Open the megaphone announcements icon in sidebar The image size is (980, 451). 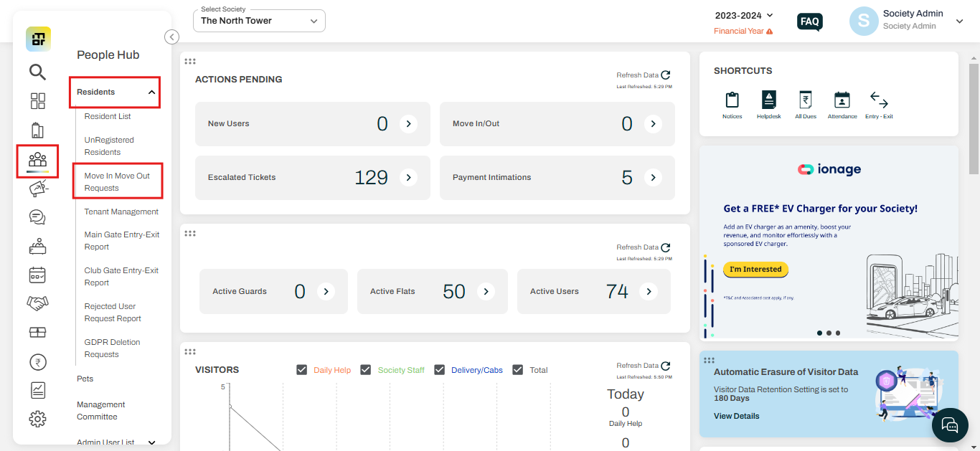(37, 189)
